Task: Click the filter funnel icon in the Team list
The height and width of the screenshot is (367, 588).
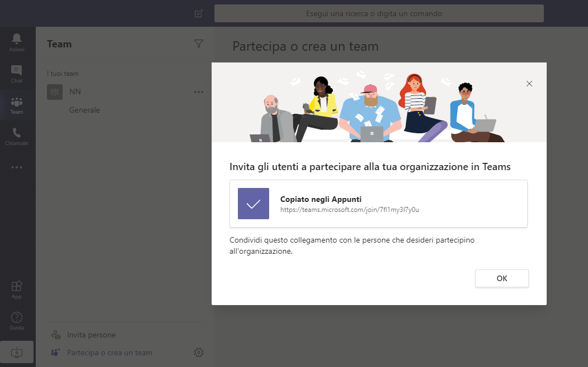Action: pyautogui.click(x=199, y=44)
